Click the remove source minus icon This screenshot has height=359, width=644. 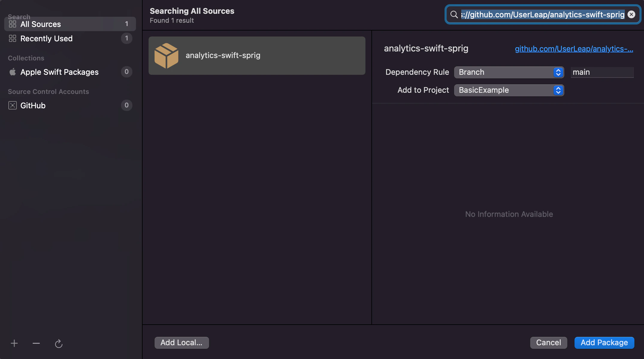click(36, 343)
